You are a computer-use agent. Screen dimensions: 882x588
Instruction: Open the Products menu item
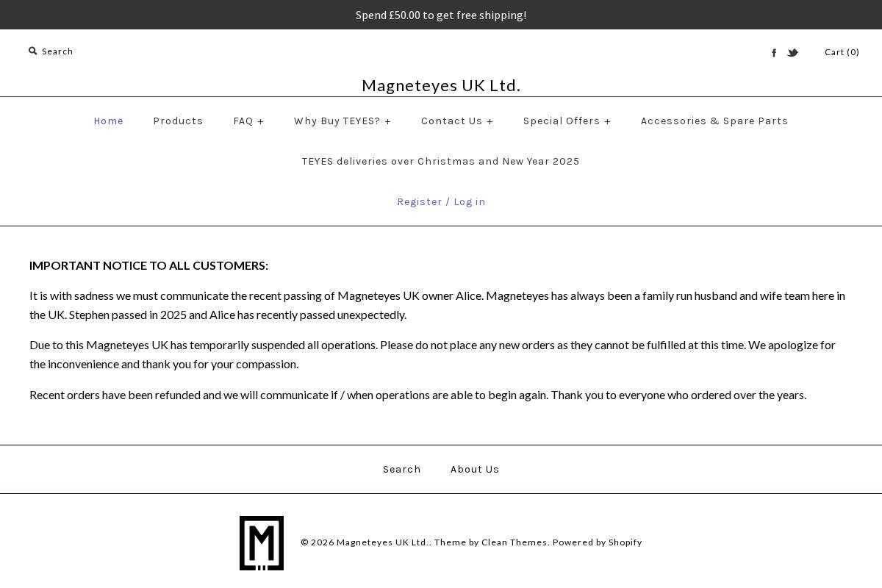(178, 121)
